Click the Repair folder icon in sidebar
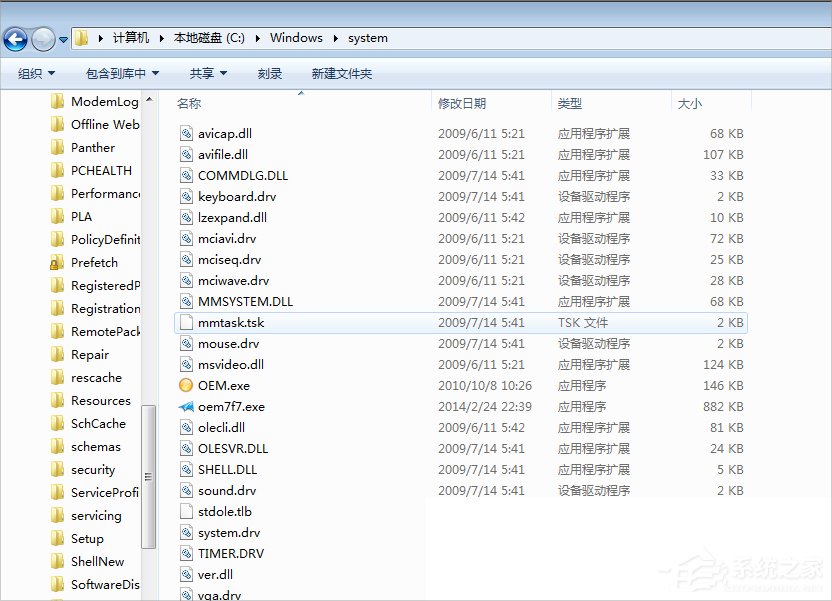Viewport: 832px width, 601px height. 57,354
